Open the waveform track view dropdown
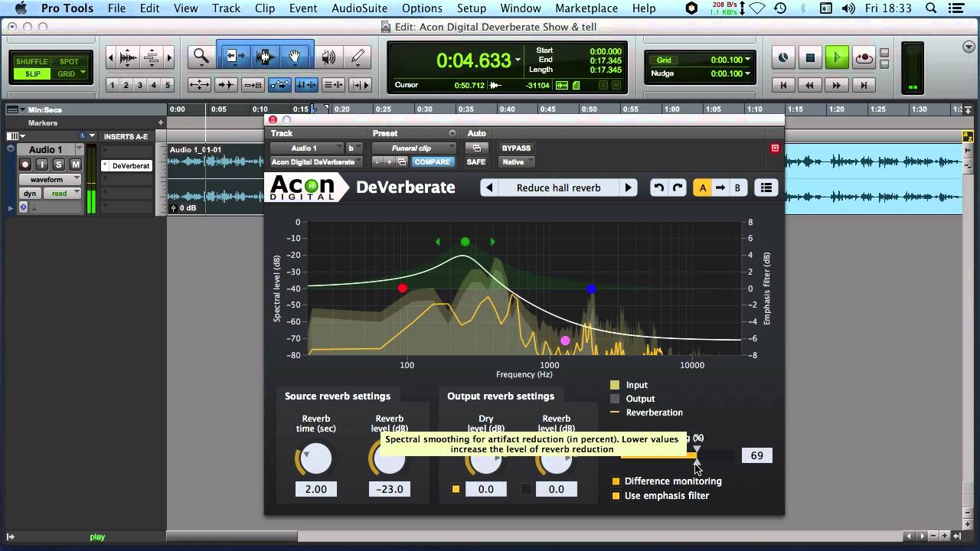The height and width of the screenshot is (551, 980). coord(50,179)
